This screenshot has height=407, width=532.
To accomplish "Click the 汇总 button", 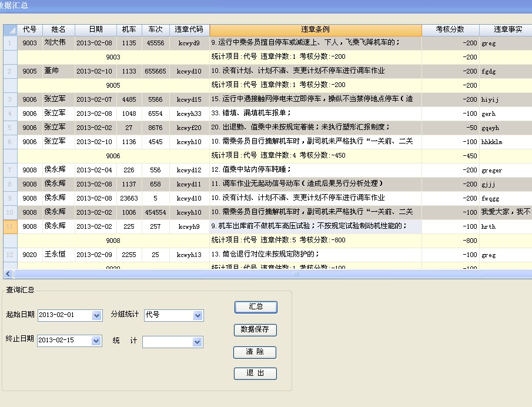I will (x=256, y=307).
